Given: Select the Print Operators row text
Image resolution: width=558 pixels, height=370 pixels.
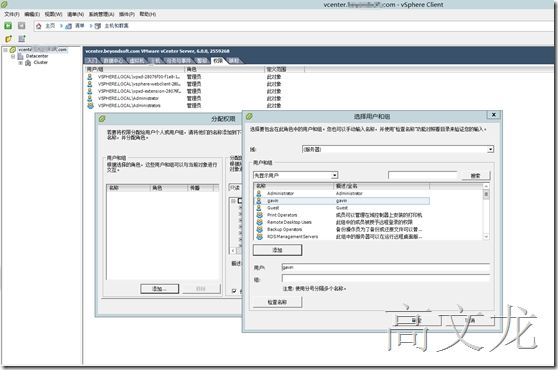Looking at the screenshot, I should click(282, 215).
